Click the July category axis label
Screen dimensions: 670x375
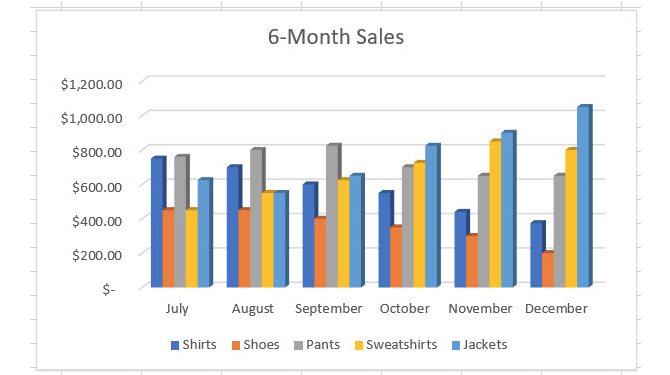click(x=177, y=309)
